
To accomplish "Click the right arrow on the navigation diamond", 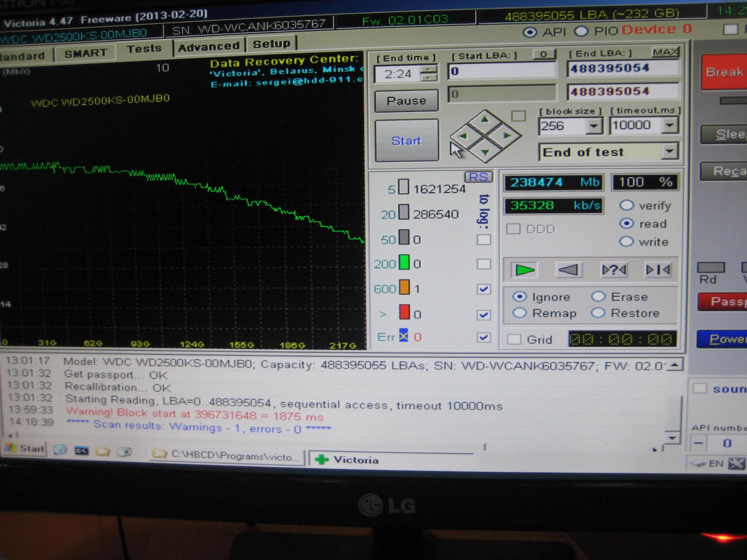I will pos(507,136).
